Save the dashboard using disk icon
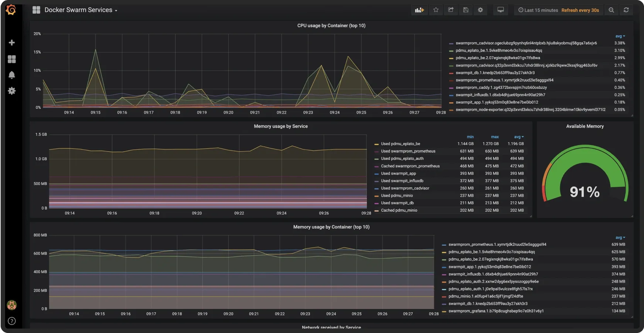Screen dimensions: 644x333 466,10
